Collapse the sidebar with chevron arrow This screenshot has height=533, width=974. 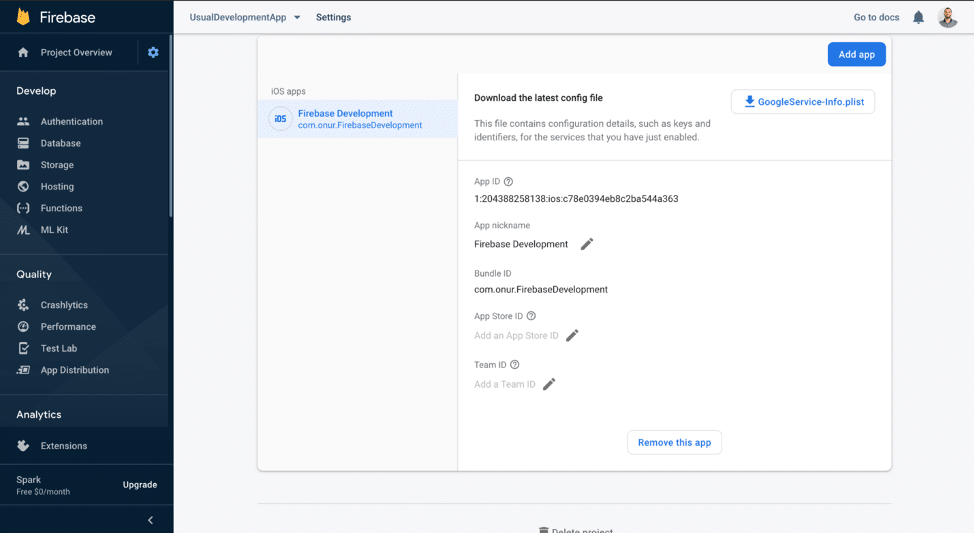pyautogui.click(x=150, y=520)
